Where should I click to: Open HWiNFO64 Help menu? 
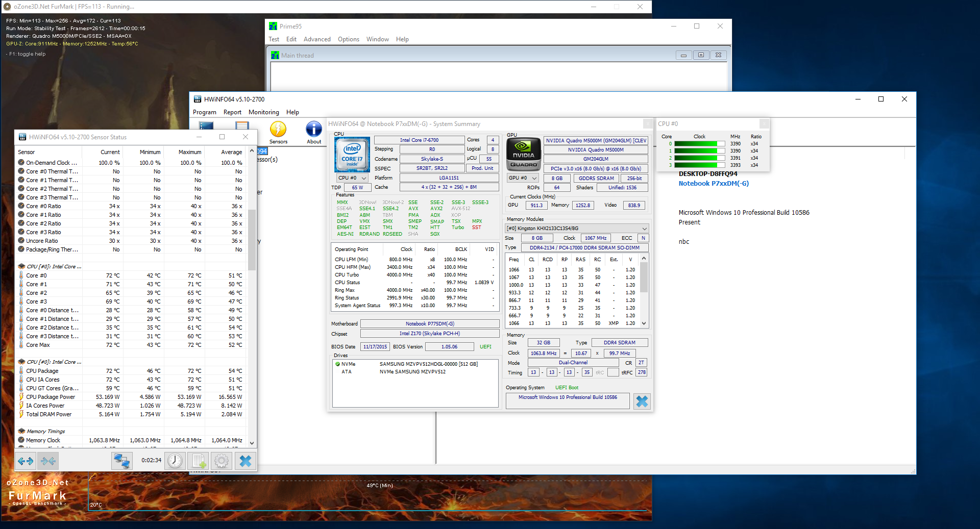point(292,112)
